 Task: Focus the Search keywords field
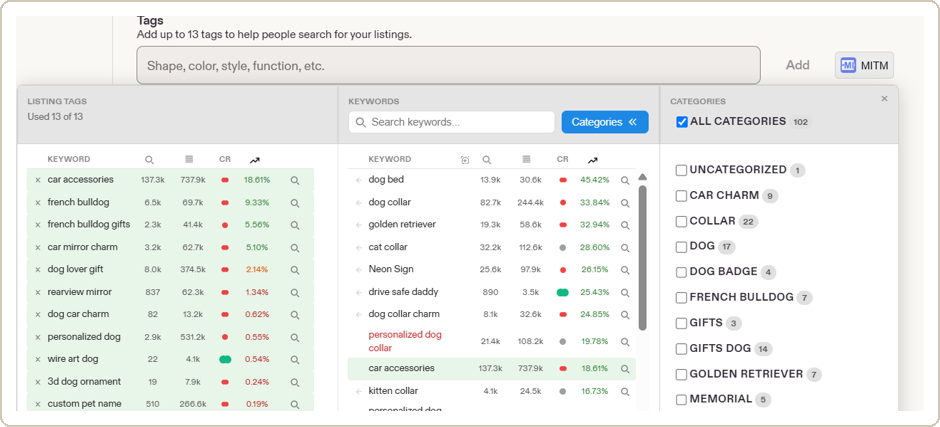coord(451,122)
